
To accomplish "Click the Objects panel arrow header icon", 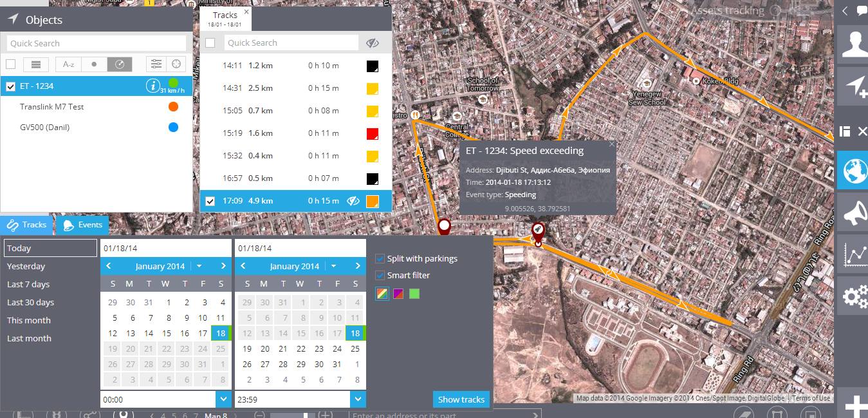I will pos(13,19).
